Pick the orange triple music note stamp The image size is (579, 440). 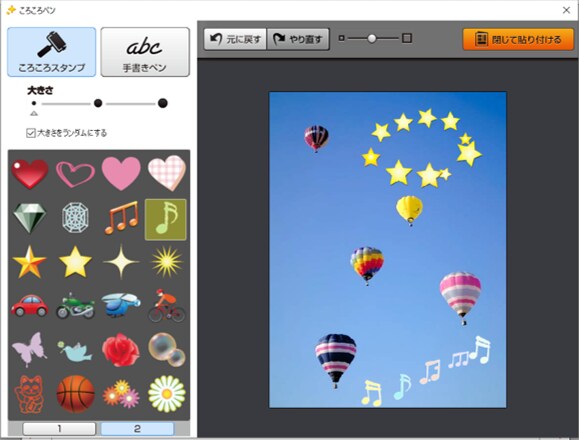(x=121, y=218)
